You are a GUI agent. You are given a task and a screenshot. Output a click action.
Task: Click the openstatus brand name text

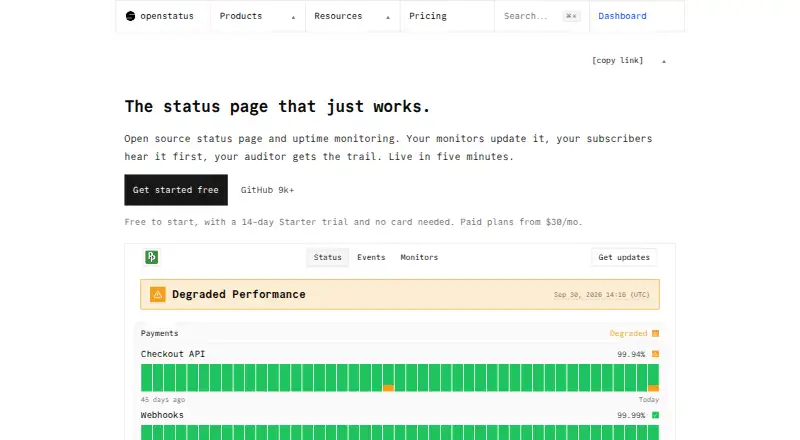coord(167,16)
